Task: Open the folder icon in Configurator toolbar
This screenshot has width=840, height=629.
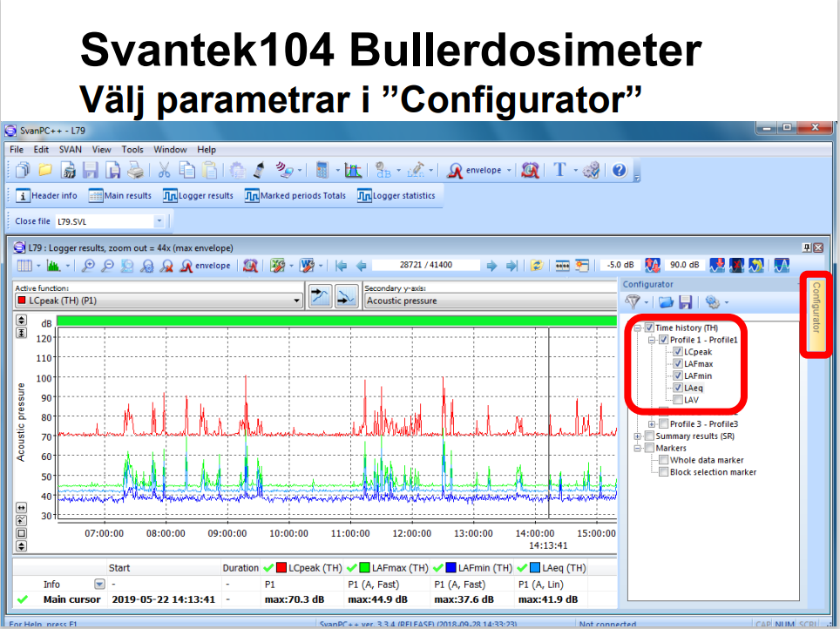Action: (666, 301)
